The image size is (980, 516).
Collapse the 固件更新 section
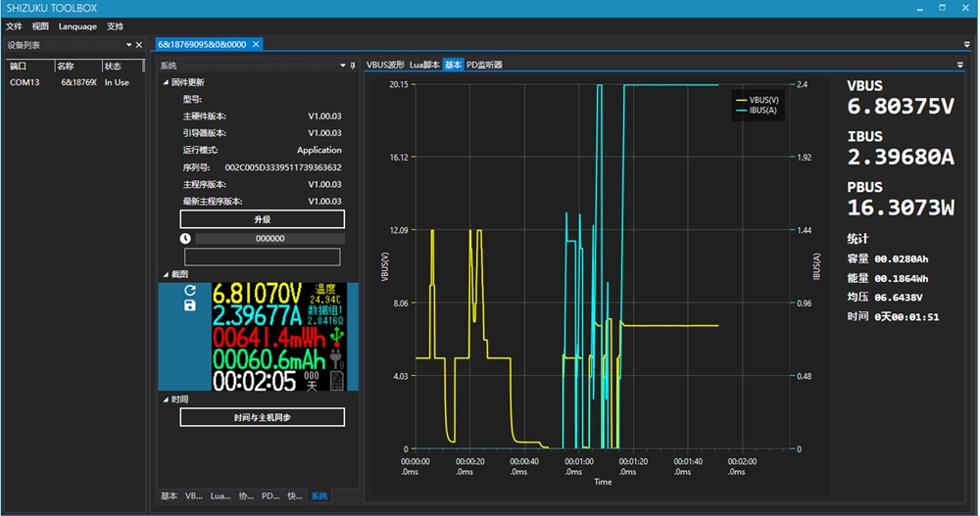[x=166, y=82]
